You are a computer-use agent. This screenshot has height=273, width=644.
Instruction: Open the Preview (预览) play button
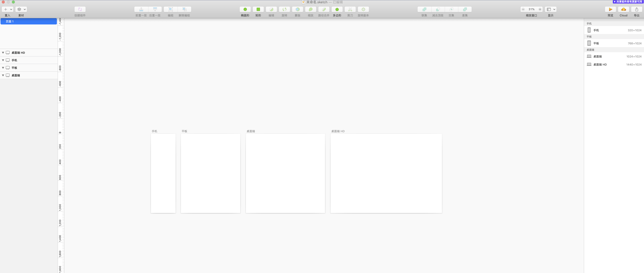[610, 9]
